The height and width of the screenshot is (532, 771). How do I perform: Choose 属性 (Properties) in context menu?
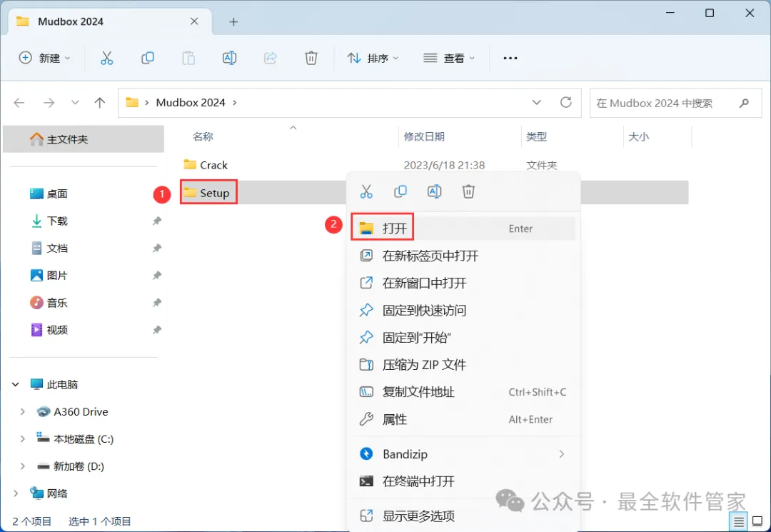[464, 419]
